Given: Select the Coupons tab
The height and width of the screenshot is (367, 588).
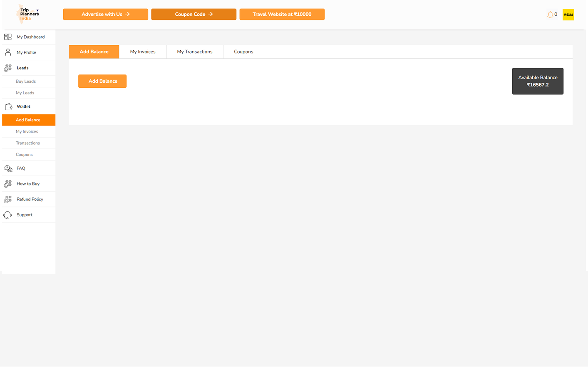Looking at the screenshot, I should coord(243,52).
